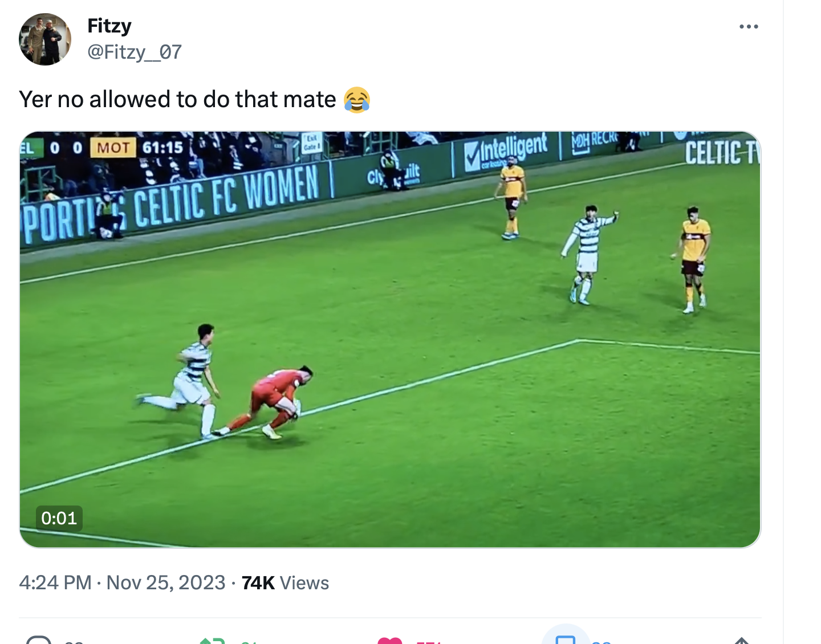Open the 4:24 PM Nov 25, 2023 timestamp
Image resolution: width=821 pixels, height=644 pixels.
click(122, 582)
